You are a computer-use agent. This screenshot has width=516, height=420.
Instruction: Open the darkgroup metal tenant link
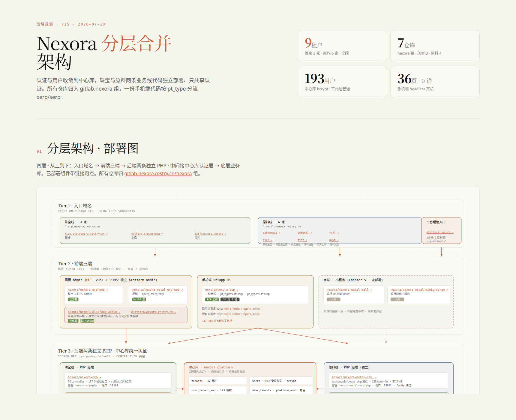point(271,233)
